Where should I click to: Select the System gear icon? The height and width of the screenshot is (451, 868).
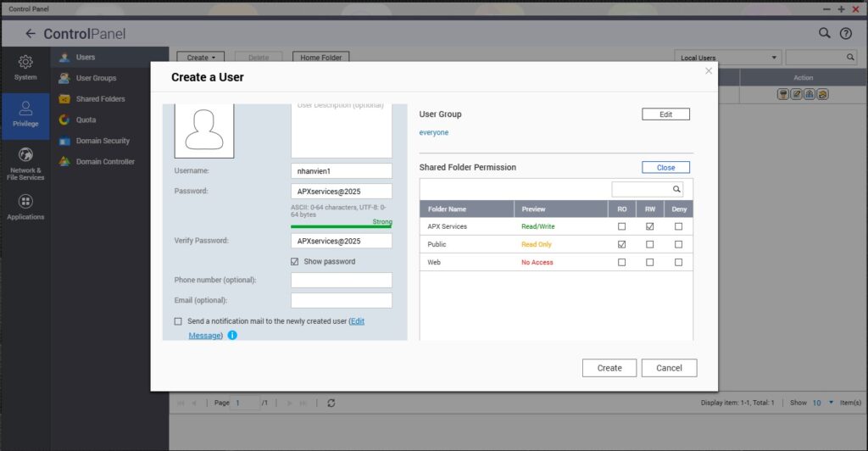pyautogui.click(x=25, y=62)
